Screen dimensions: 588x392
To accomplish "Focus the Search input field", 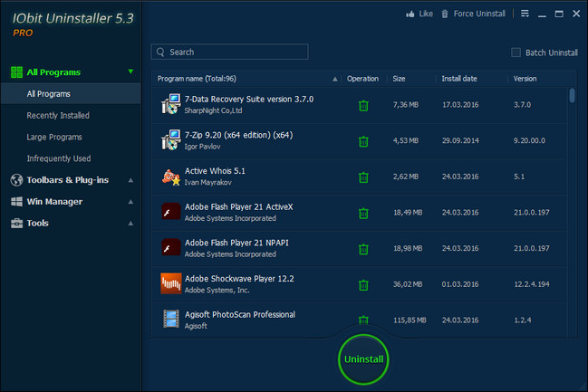I will tap(229, 52).
